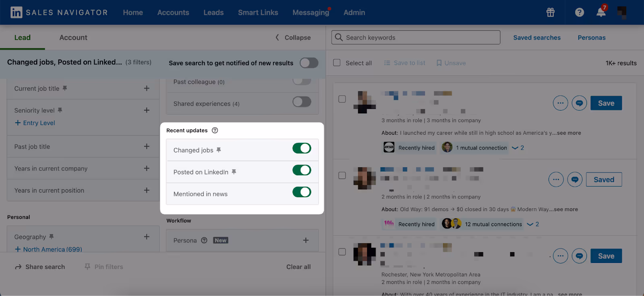
Task: Message the first lead via chat icon
Action: 579,103
